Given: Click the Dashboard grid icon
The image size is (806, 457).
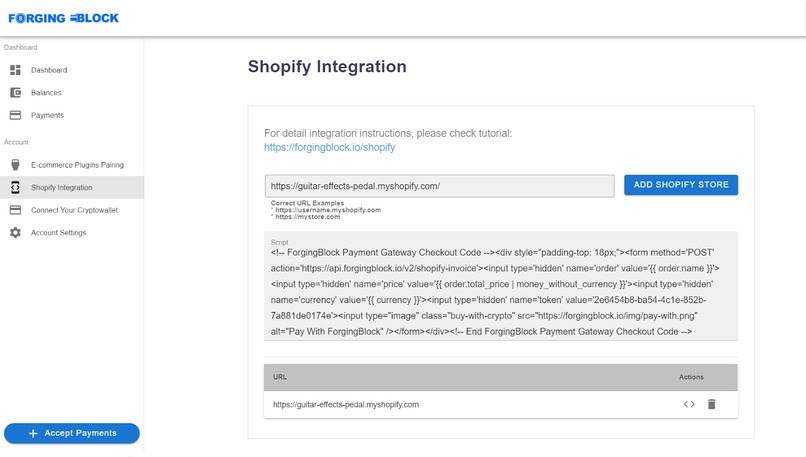Looking at the screenshot, I should point(15,70).
